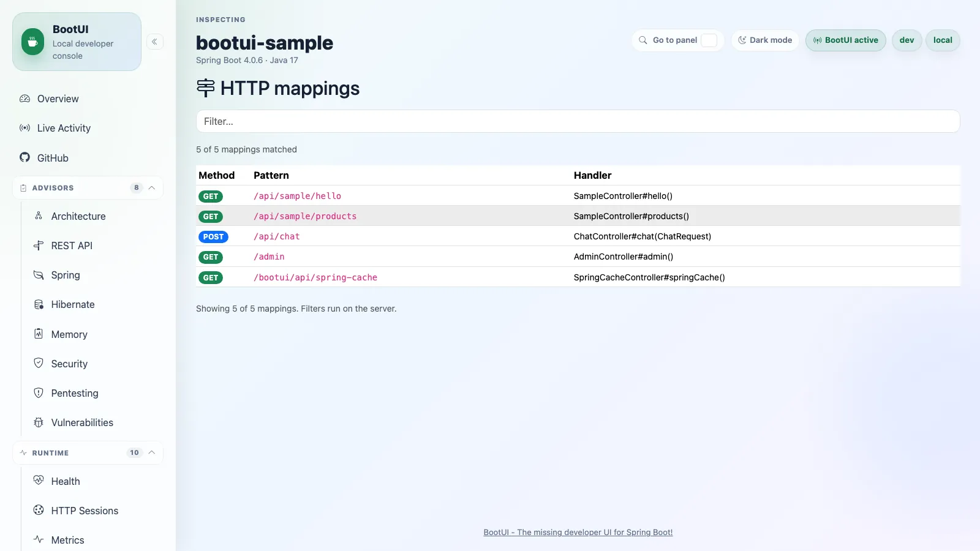The height and width of the screenshot is (551, 980).
Task: Collapse the Advisors section chevron
Action: [x=152, y=188]
